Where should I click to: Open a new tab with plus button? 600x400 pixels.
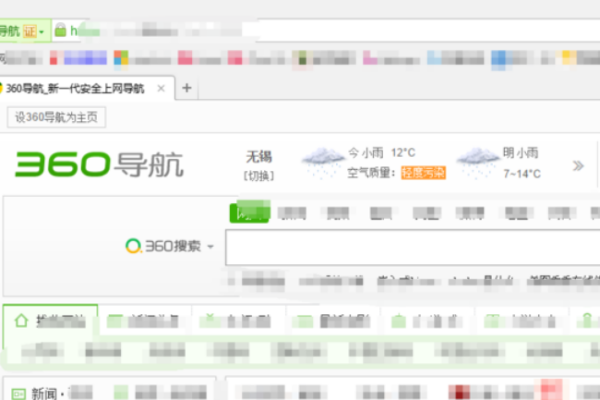coord(187,88)
